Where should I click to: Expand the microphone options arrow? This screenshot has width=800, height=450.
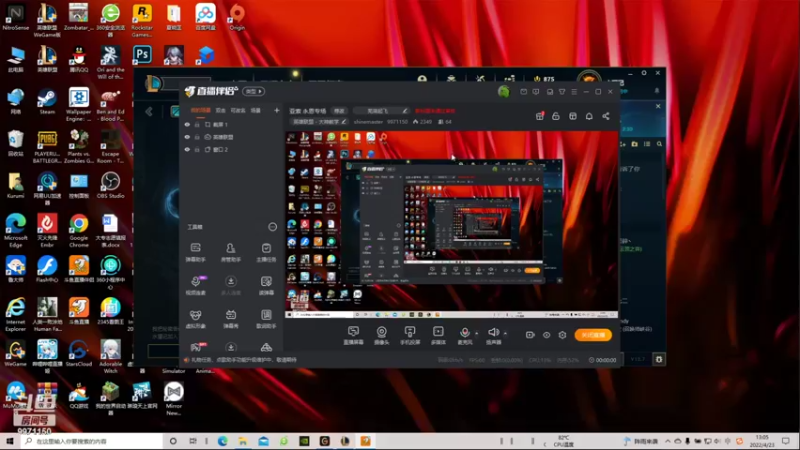(477, 334)
